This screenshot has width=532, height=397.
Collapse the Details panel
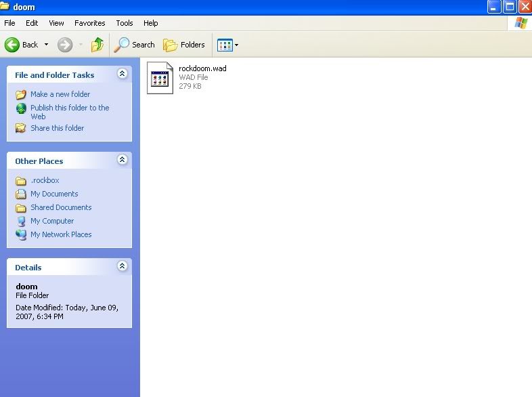(122, 266)
